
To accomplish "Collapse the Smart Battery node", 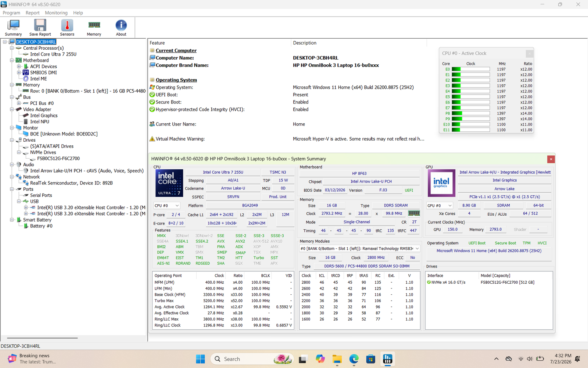I will pos(12,220).
